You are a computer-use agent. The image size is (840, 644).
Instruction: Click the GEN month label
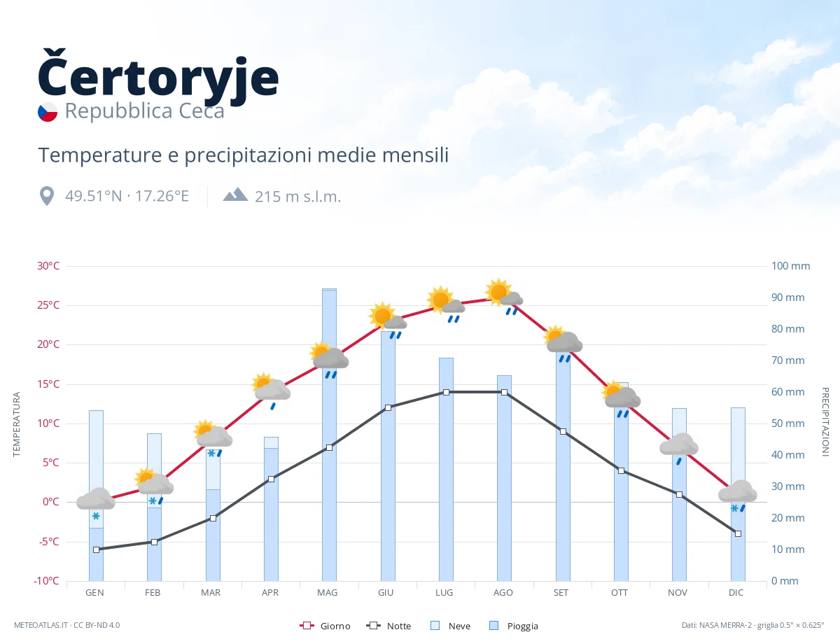pyautogui.click(x=95, y=593)
